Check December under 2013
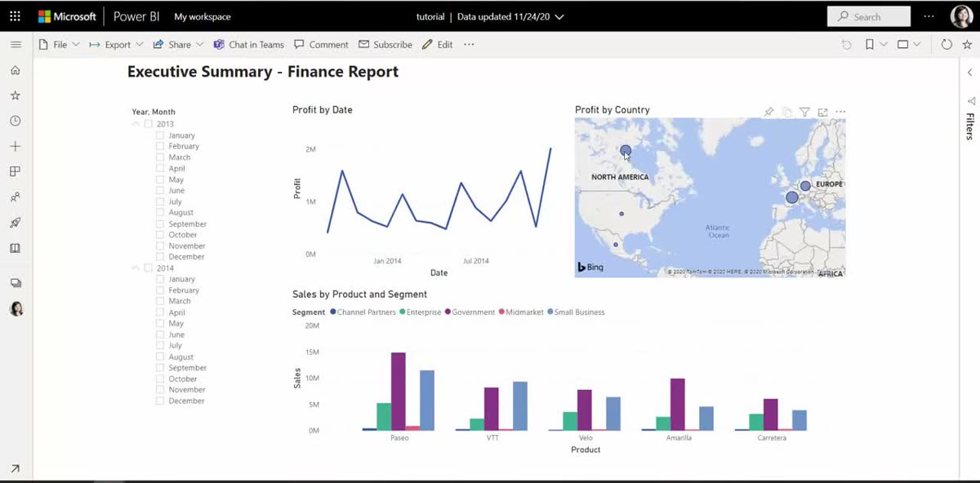The image size is (980, 483). (161, 257)
